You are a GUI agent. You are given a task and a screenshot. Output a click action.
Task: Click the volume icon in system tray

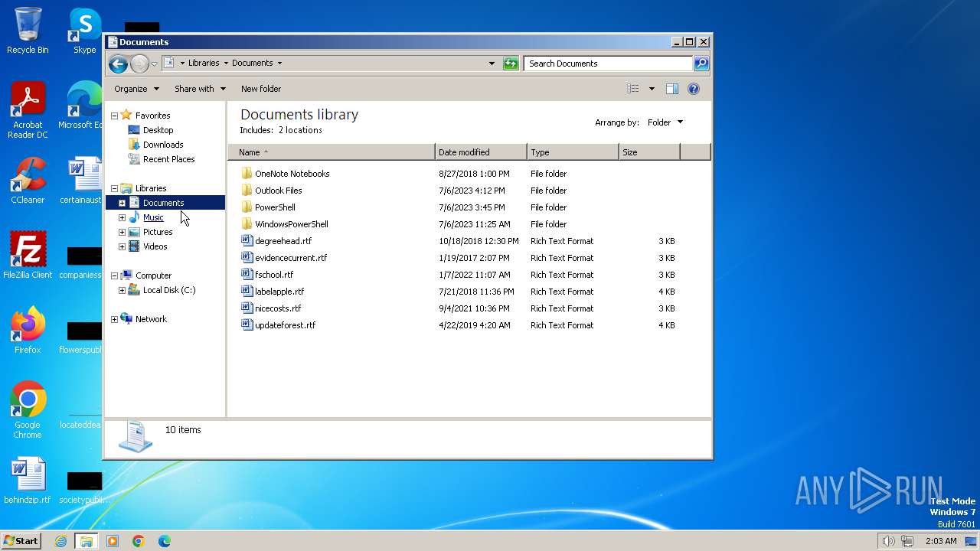(888, 541)
